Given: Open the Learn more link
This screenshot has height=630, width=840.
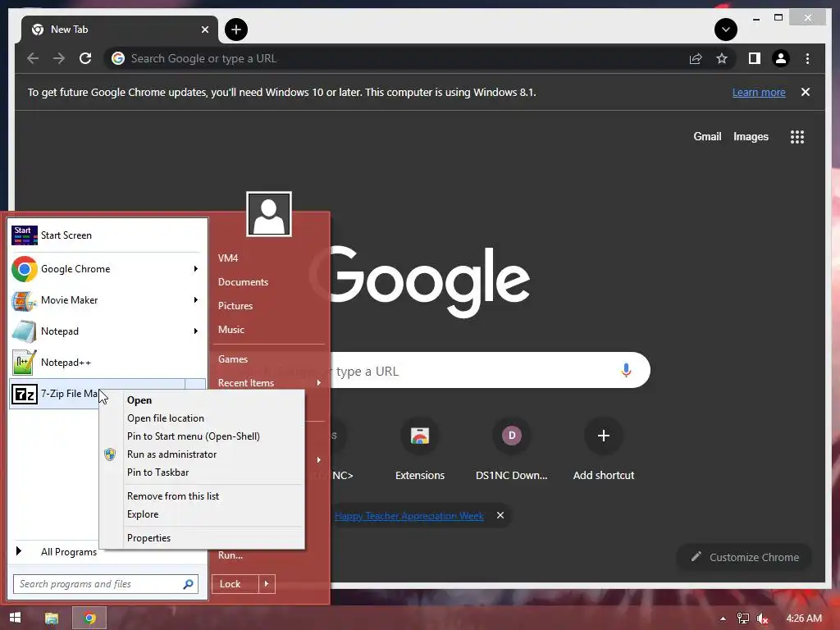Looking at the screenshot, I should pos(759,92).
